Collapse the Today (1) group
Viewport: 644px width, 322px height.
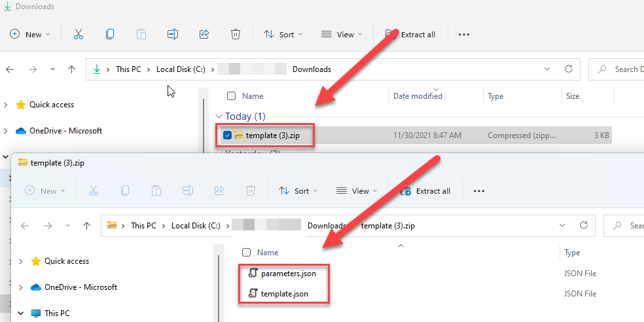(x=219, y=116)
